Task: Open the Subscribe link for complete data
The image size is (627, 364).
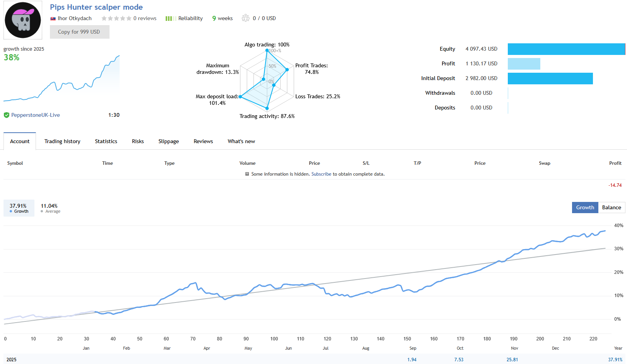Action: (x=321, y=174)
